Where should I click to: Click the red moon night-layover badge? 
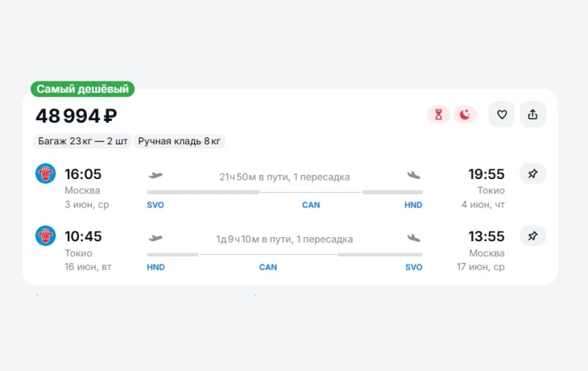click(x=465, y=115)
